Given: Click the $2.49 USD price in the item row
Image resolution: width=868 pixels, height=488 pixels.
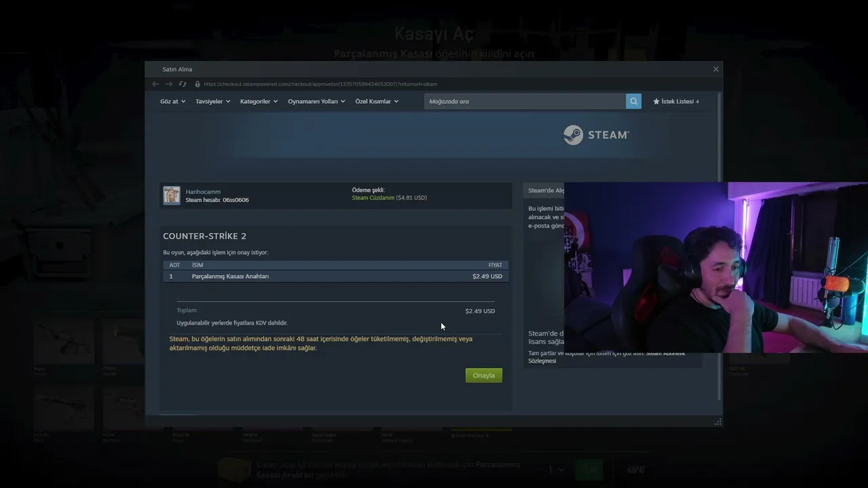Looking at the screenshot, I should coord(488,277).
